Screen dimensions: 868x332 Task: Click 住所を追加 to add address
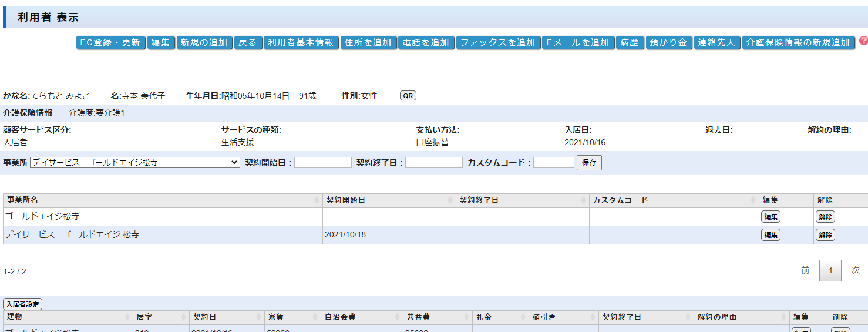pos(368,42)
